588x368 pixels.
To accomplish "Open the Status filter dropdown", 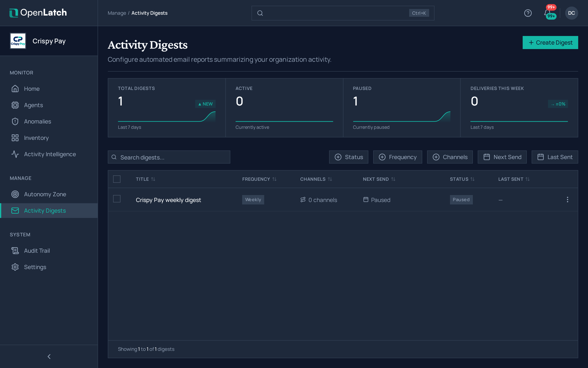I will (x=349, y=157).
